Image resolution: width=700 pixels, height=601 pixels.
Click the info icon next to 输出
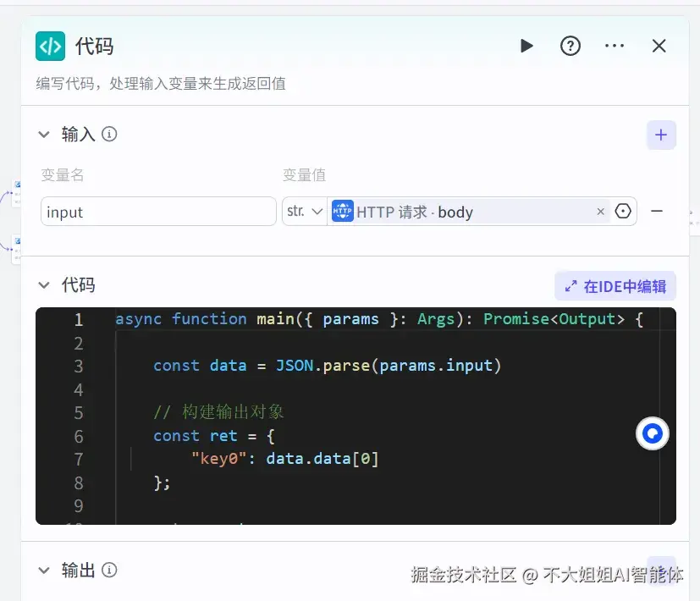click(x=110, y=570)
